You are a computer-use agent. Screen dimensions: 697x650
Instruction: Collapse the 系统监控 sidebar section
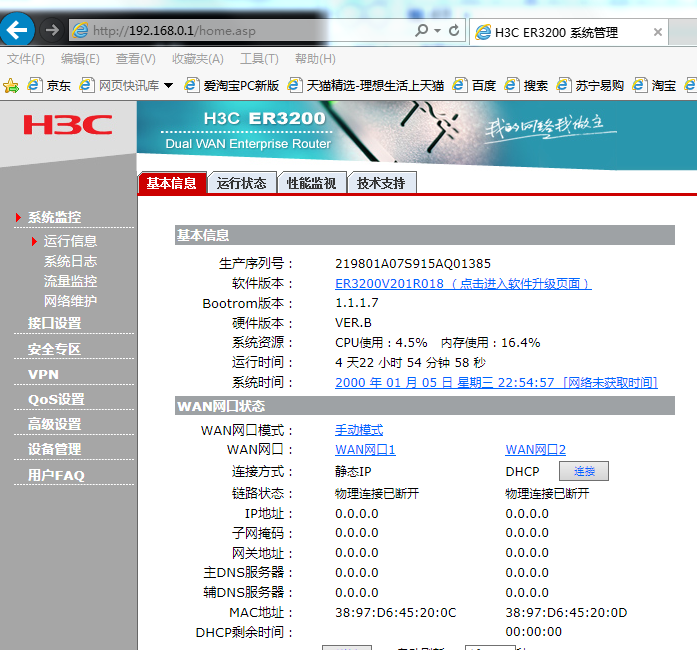point(54,217)
